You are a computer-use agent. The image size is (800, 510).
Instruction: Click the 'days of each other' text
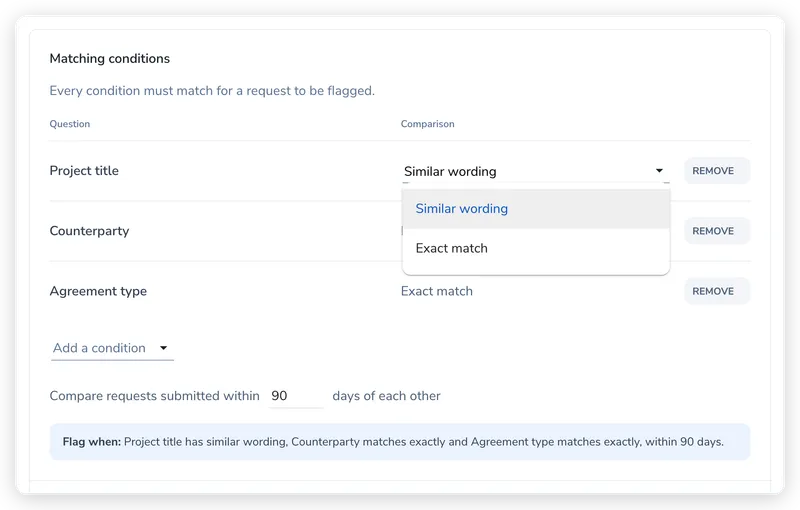point(386,396)
